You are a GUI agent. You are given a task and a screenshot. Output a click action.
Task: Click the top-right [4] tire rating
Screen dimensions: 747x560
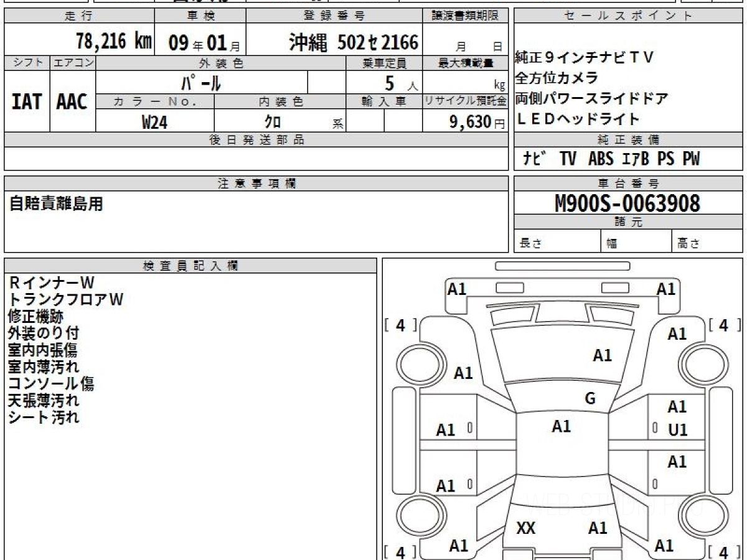(724, 325)
